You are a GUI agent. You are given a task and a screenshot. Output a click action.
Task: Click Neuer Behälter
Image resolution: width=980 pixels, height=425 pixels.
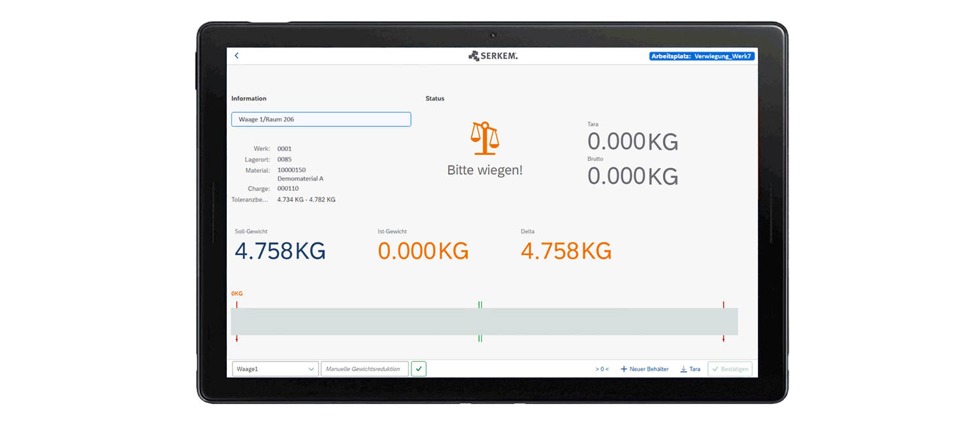(649, 369)
